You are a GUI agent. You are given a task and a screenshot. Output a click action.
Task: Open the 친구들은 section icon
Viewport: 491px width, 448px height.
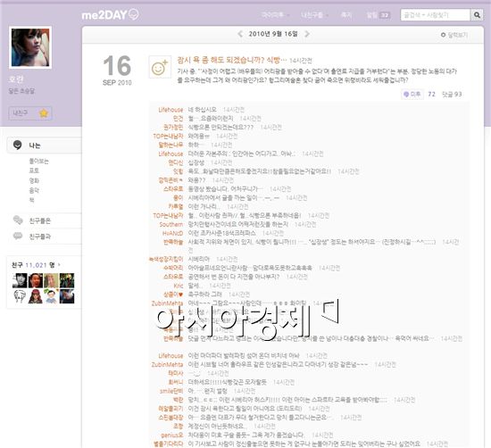[x=18, y=220]
